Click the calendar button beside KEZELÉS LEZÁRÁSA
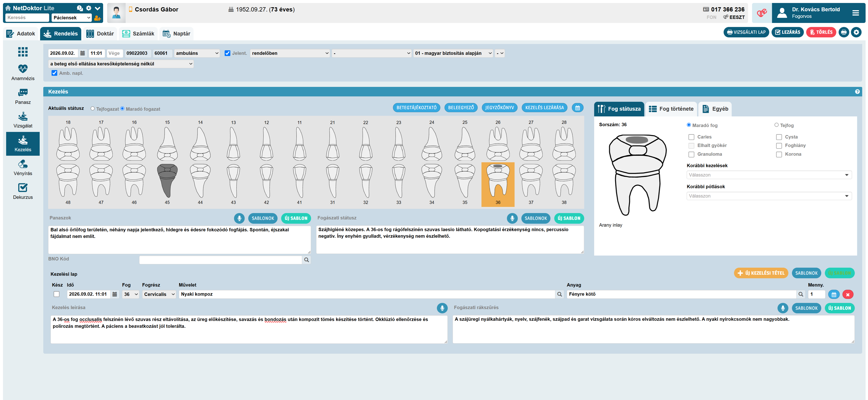The height and width of the screenshot is (400, 868). (x=578, y=108)
